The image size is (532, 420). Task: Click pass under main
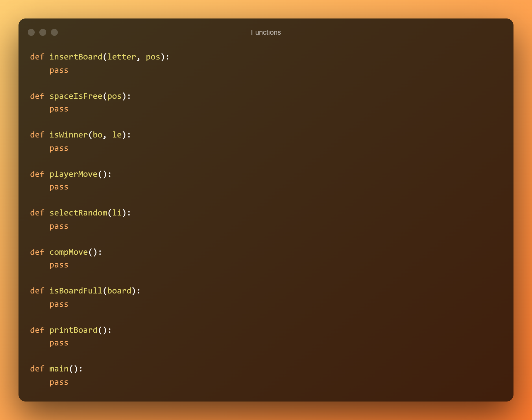pyautogui.click(x=59, y=382)
